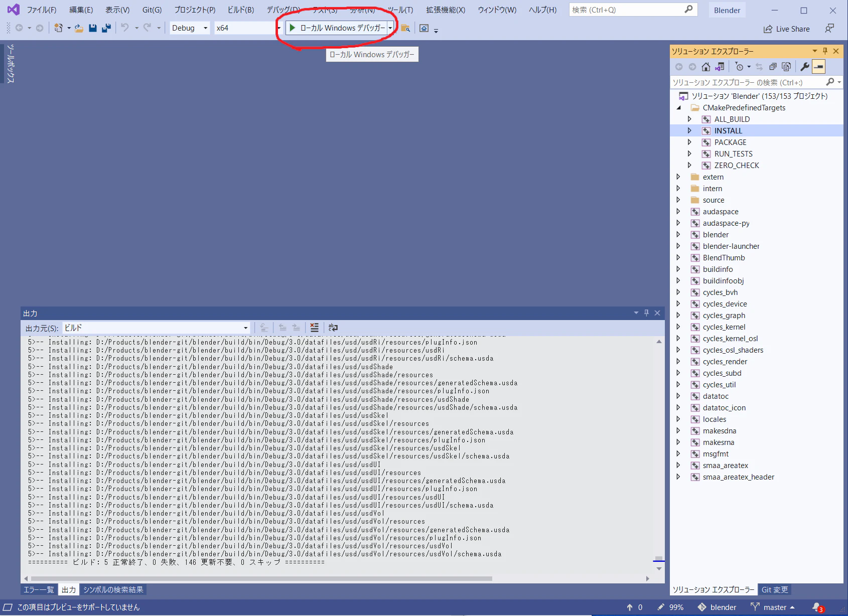The height and width of the screenshot is (616, 848).
Task: Toggle auto-hide pin on the output panel
Action: tap(646, 313)
